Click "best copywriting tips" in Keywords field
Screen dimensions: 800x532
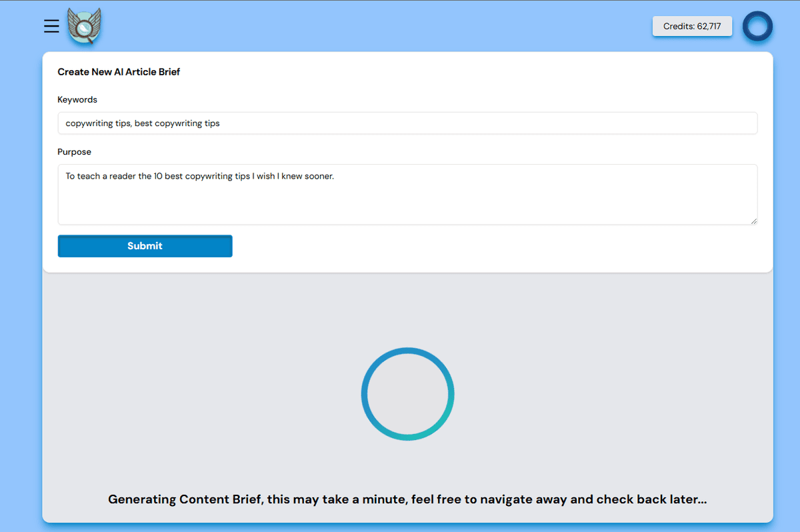click(x=177, y=123)
